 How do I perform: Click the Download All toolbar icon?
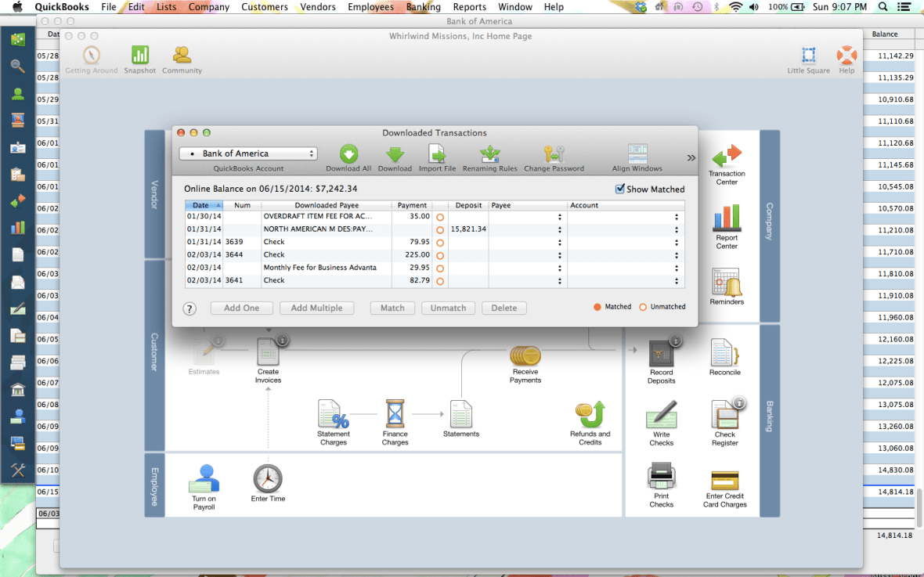tap(348, 156)
